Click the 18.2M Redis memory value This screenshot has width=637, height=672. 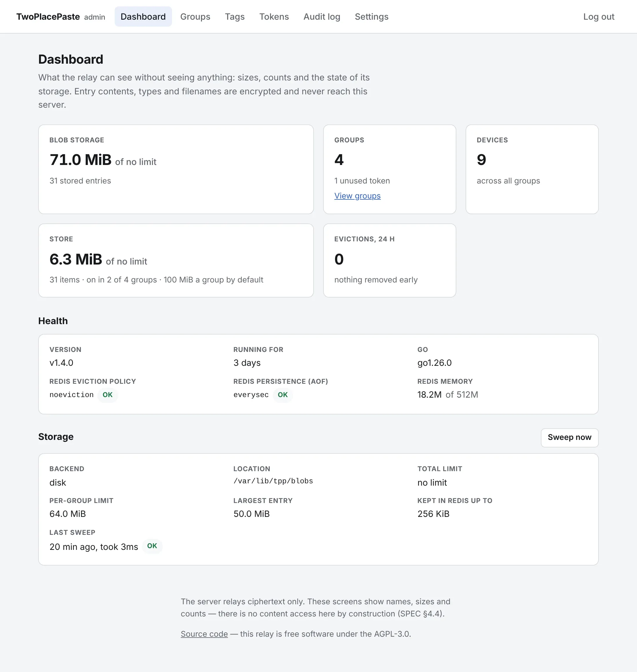[429, 395]
